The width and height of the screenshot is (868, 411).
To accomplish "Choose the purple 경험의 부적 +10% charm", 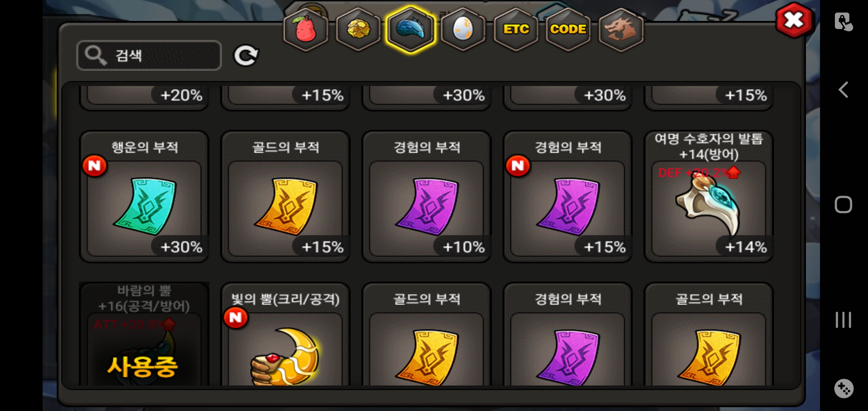I will tap(427, 197).
